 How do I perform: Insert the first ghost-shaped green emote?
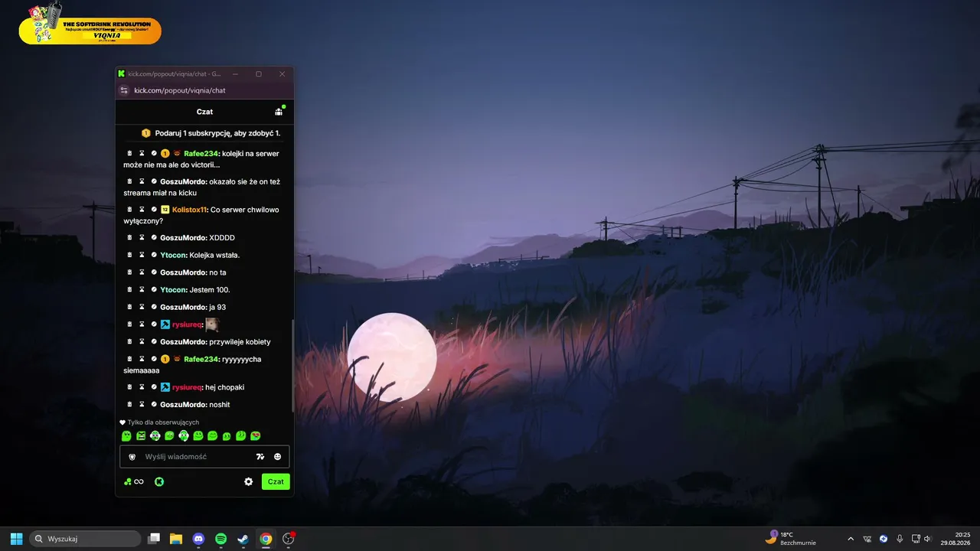126,435
